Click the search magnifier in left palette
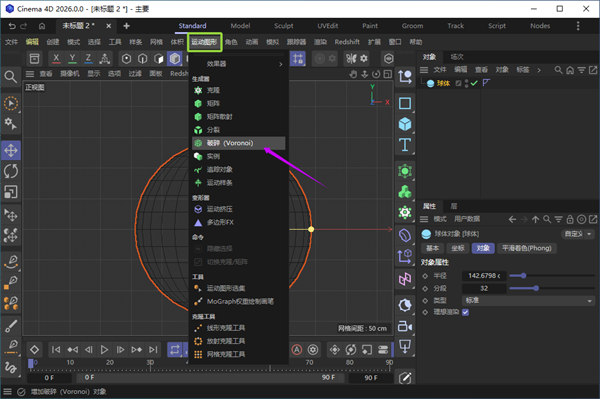600x399 pixels. [11, 77]
